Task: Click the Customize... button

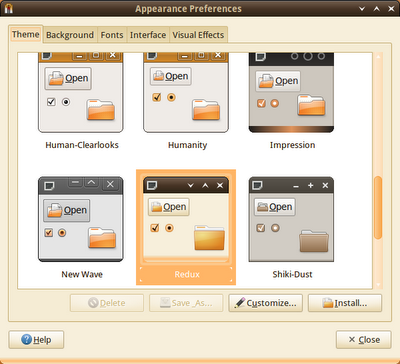Action: 265,303
